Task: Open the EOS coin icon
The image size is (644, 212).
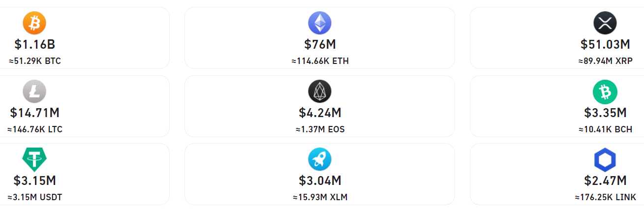Action: 320,91
